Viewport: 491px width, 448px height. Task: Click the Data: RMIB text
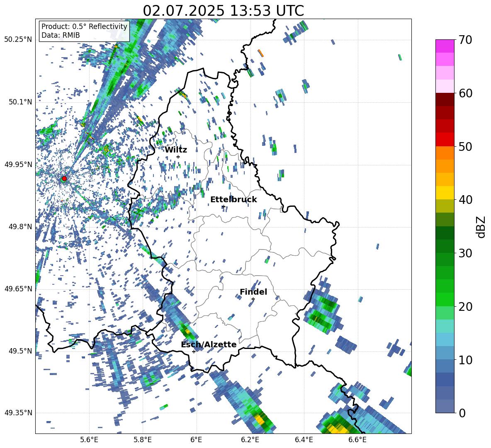click(x=61, y=35)
